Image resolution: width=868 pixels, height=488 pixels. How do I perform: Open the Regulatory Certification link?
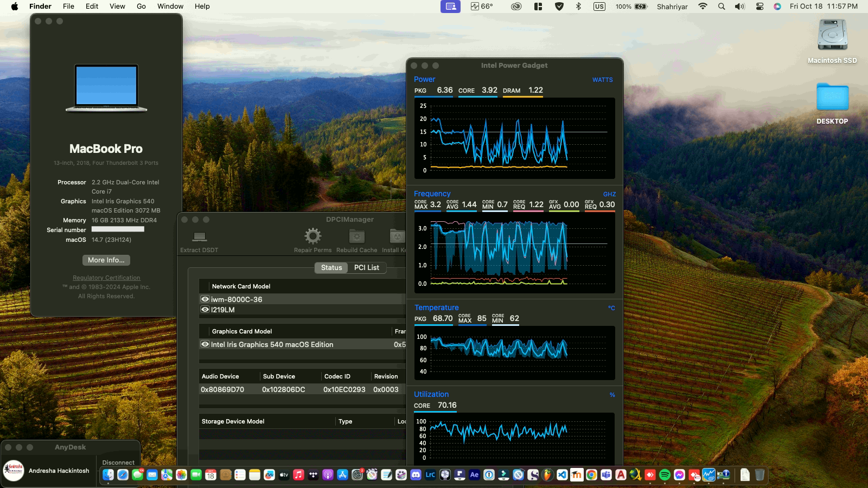(x=106, y=278)
